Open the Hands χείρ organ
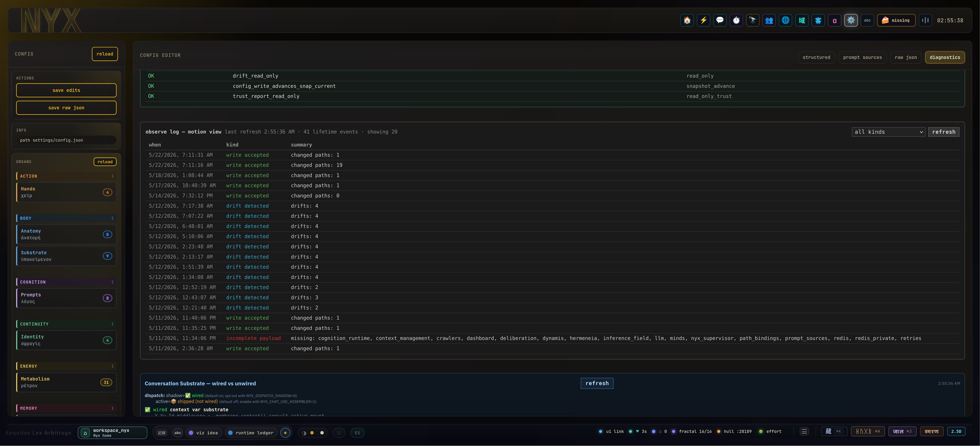 [66, 192]
